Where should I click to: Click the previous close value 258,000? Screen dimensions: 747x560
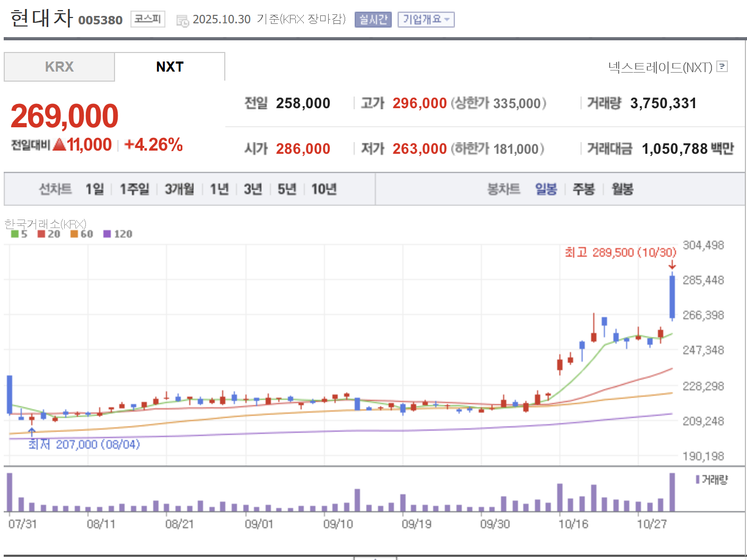pyautogui.click(x=303, y=103)
